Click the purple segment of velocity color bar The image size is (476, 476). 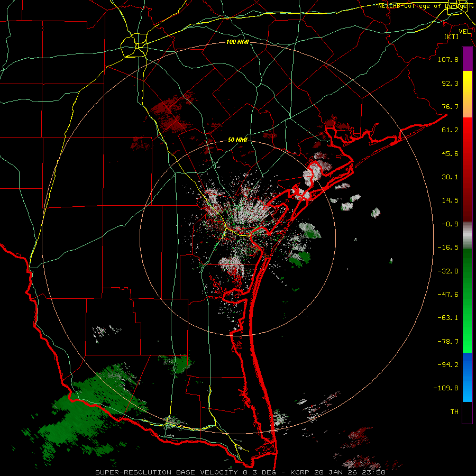tap(467, 59)
